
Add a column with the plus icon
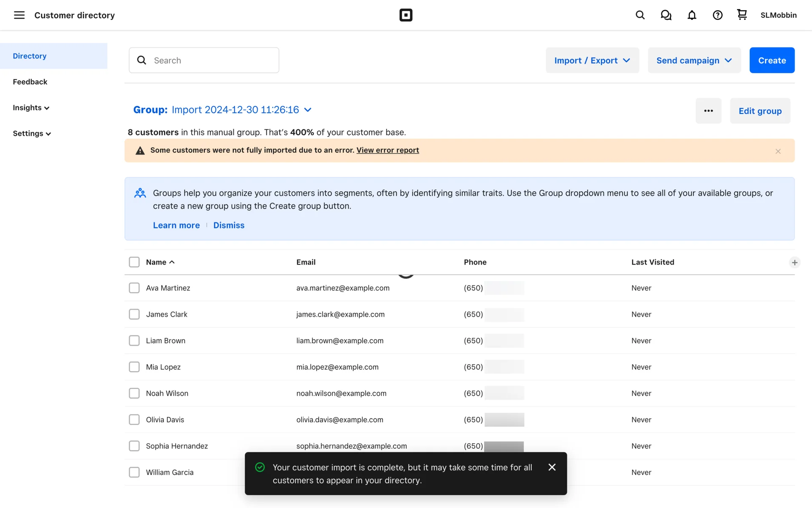point(794,262)
